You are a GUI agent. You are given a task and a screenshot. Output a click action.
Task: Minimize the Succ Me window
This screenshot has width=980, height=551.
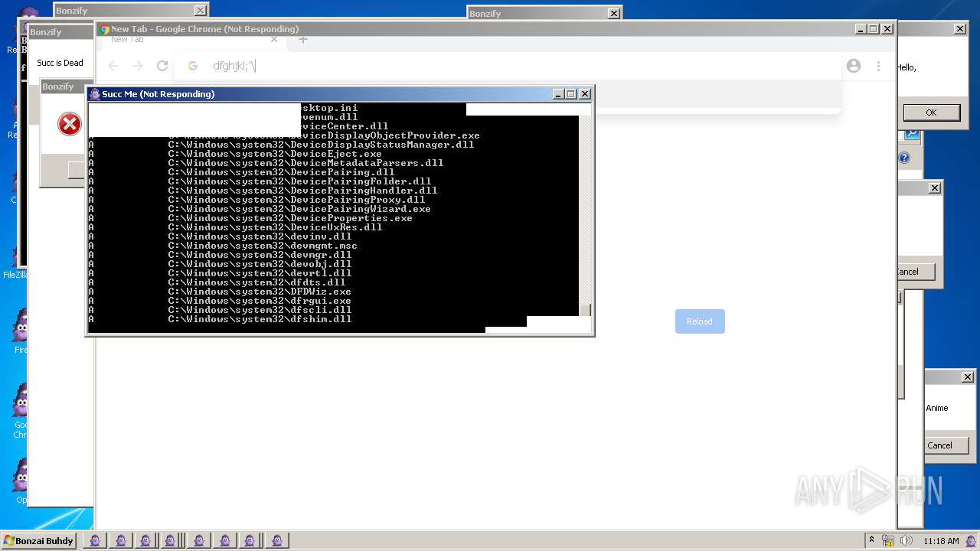tap(559, 94)
